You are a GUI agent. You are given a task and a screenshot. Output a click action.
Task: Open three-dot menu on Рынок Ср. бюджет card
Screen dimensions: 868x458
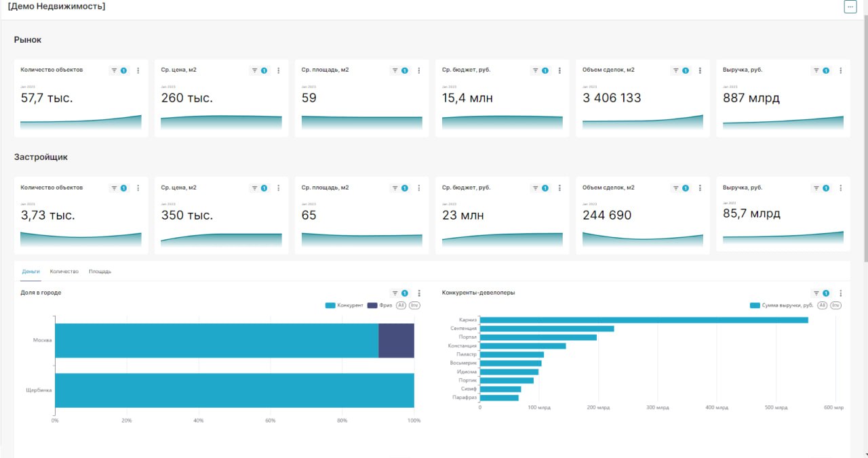coord(559,70)
